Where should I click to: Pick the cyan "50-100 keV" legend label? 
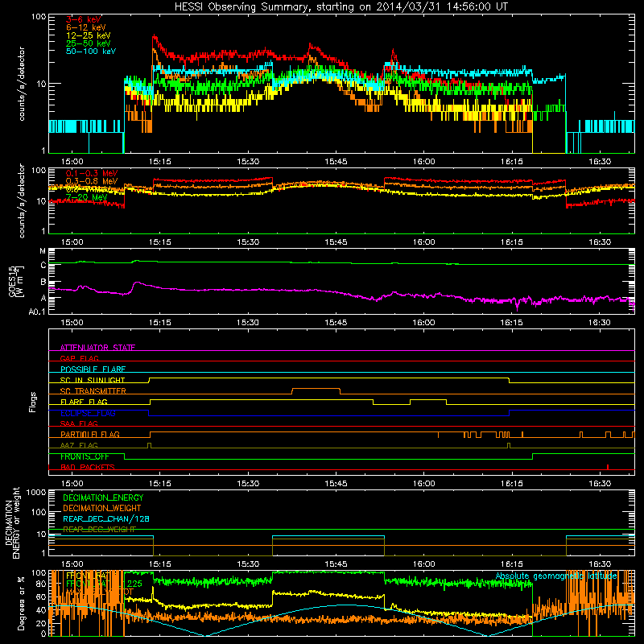pyautogui.click(x=91, y=51)
